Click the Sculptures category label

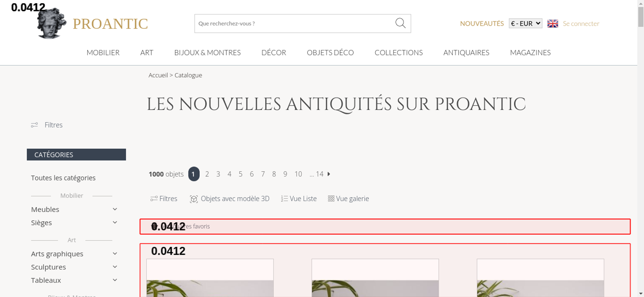point(48,267)
